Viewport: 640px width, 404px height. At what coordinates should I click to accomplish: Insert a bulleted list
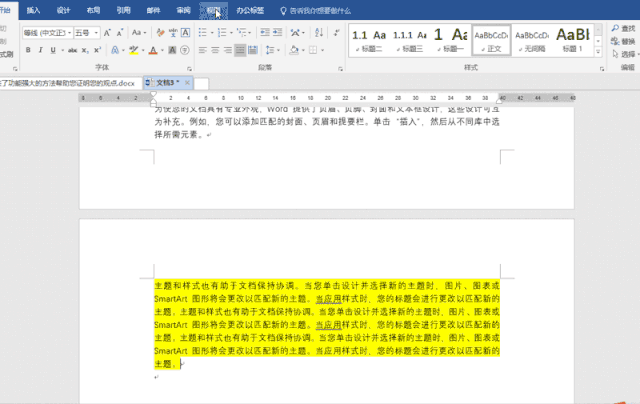[202, 32]
